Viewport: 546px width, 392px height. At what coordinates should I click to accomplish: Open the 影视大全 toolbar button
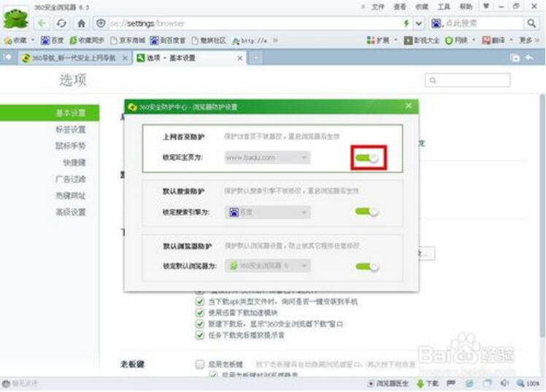pyautogui.click(x=422, y=40)
